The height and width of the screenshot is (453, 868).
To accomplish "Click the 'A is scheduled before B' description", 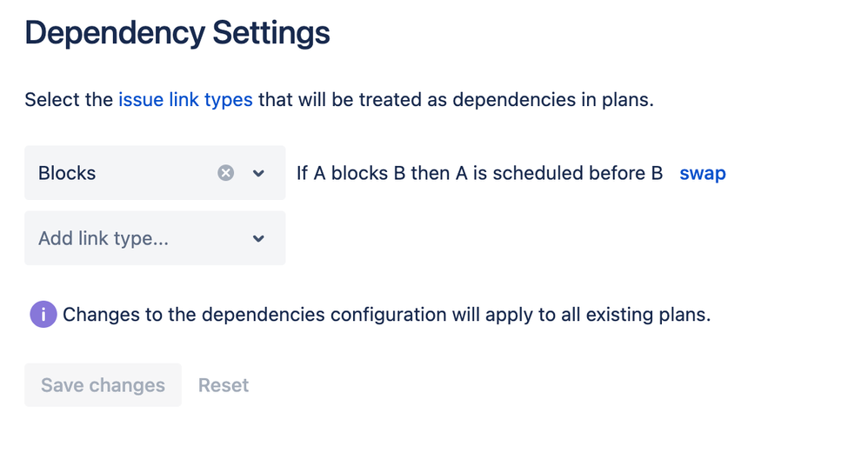I will click(x=559, y=173).
